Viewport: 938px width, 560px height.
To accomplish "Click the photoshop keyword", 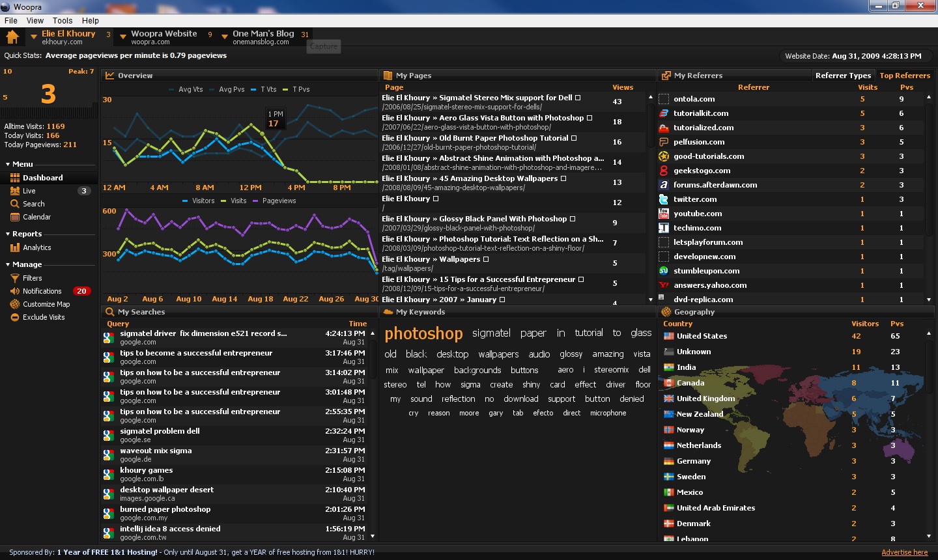I will click(423, 334).
